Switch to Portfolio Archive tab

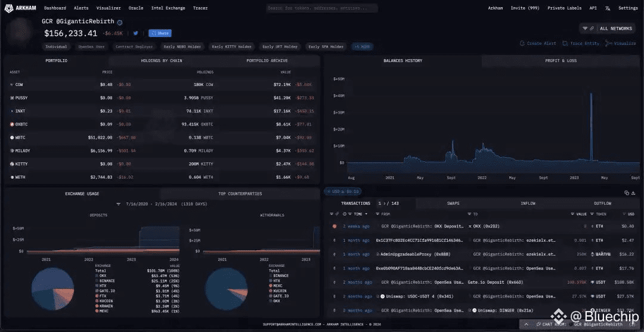pos(267,60)
